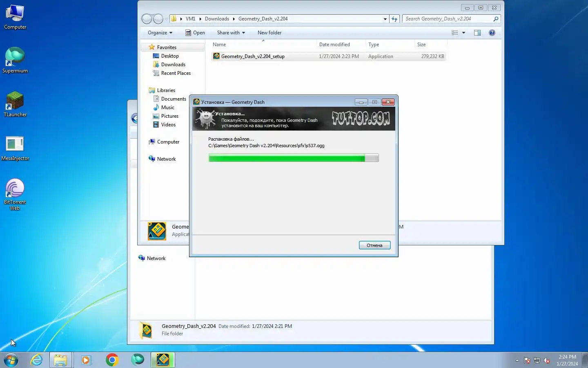Show hidden tray icons arrow

[517, 360]
